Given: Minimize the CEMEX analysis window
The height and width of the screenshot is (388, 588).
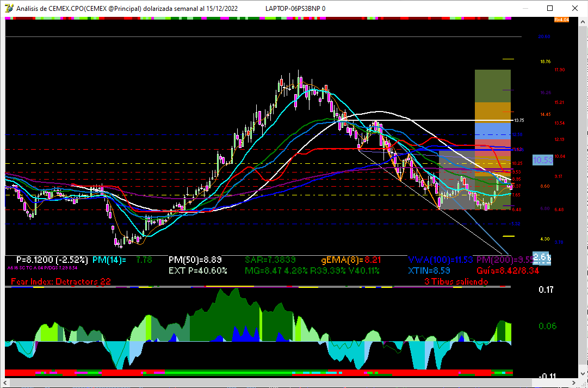Looking at the screenshot, I should (525, 8).
